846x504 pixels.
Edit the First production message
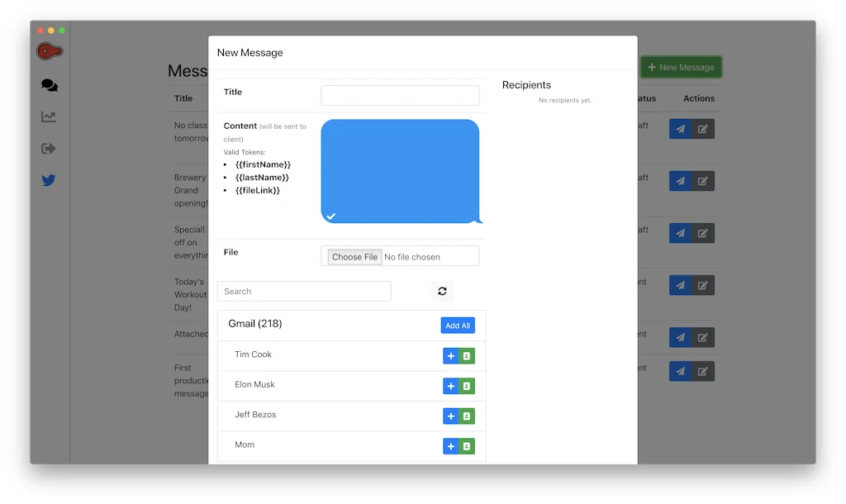coord(703,371)
